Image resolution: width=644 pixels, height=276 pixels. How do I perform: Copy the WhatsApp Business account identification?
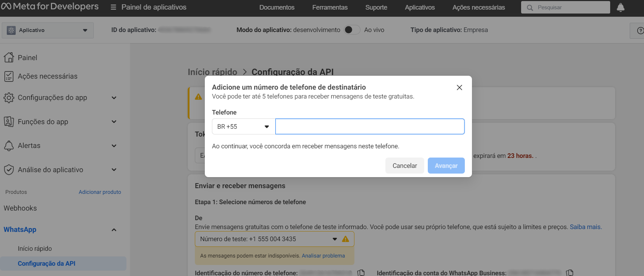point(570,273)
